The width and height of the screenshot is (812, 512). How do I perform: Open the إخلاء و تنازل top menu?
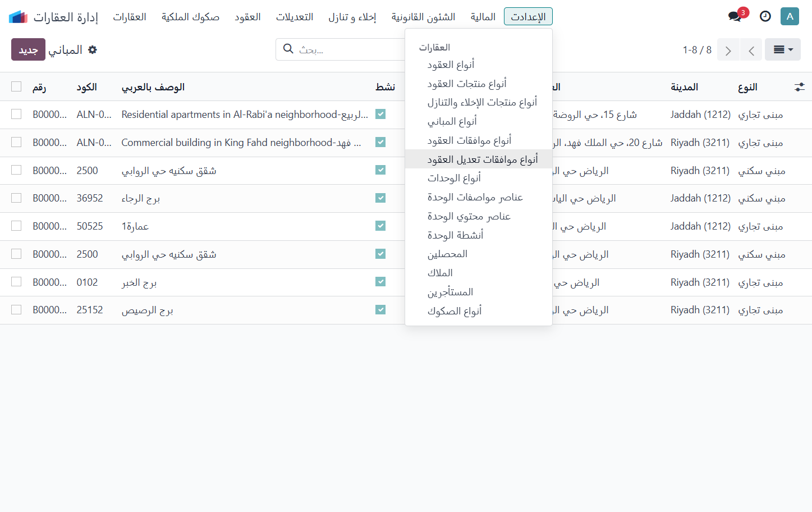tap(352, 17)
